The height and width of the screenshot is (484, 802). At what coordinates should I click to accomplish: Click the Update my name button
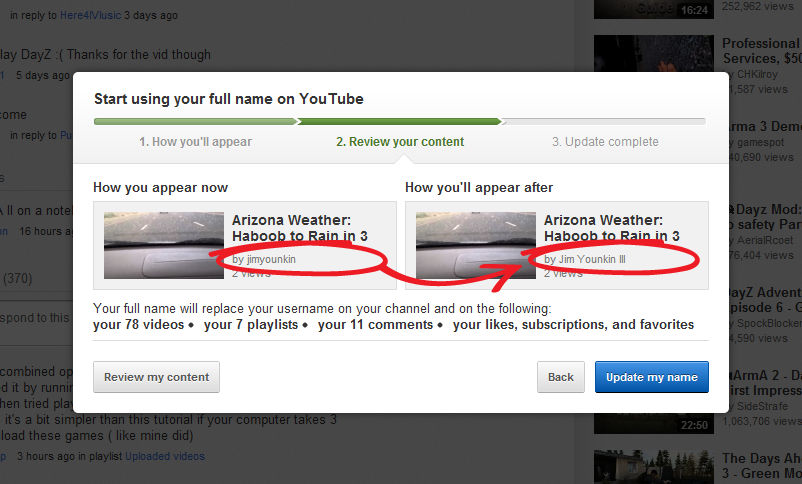(652, 377)
